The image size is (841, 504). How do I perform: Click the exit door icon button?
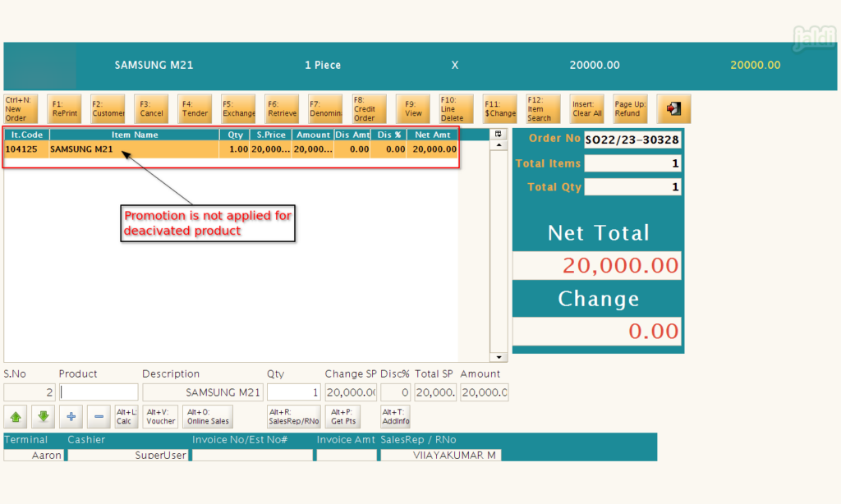[x=673, y=109]
